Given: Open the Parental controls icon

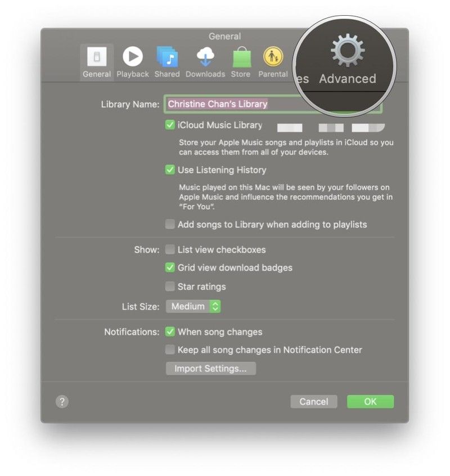Looking at the screenshot, I should [273, 56].
